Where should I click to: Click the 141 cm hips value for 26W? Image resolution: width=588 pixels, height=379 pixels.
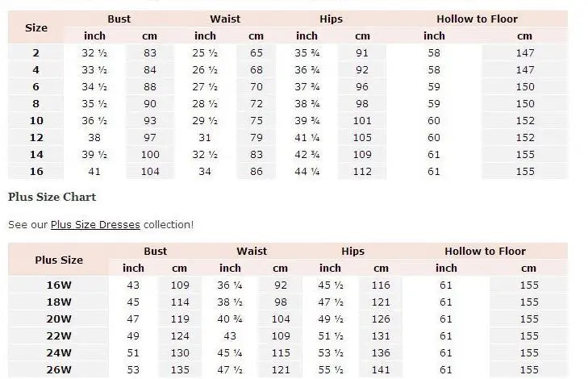click(x=381, y=370)
